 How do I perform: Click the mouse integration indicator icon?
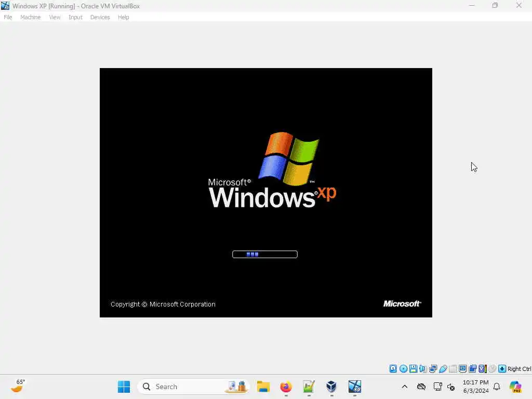(493, 369)
